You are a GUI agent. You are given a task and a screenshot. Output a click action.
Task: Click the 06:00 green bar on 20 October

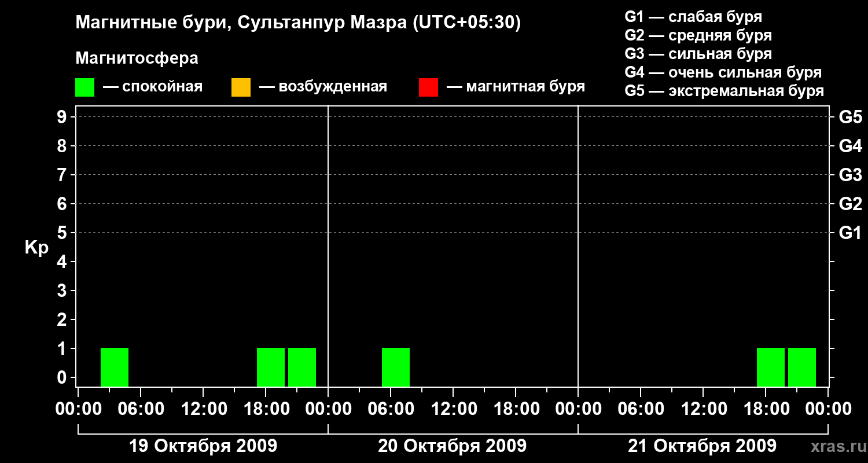396,367
